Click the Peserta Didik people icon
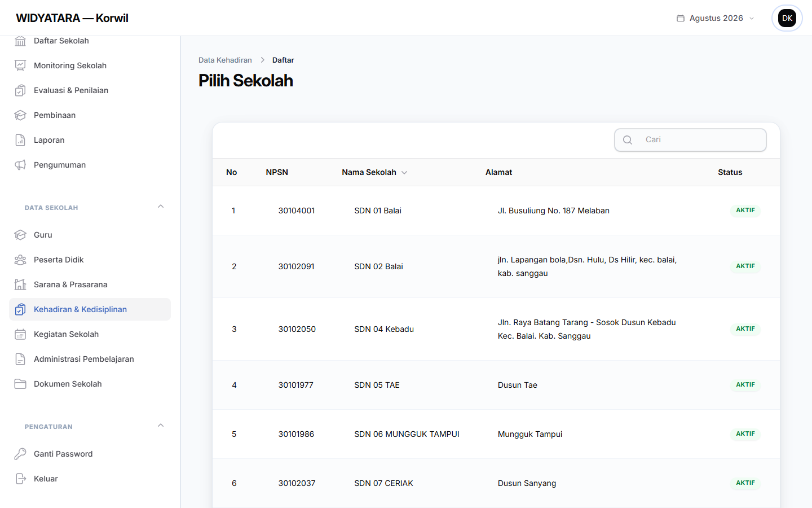Image resolution: width=812 pixels, height=508 pixels. click(x=20, y=260)
